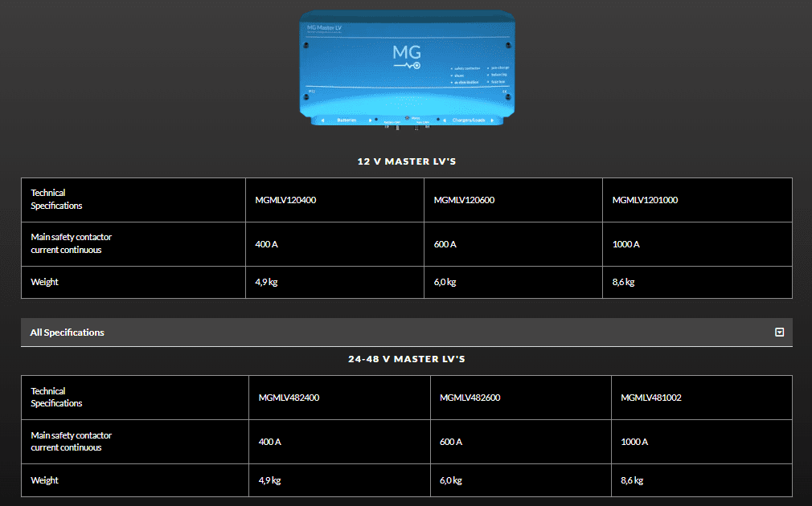This screenshot has width=812, height=506.
Task: Click the 24-48 V MASTER LV'S heading
Action: pos(406,359)
